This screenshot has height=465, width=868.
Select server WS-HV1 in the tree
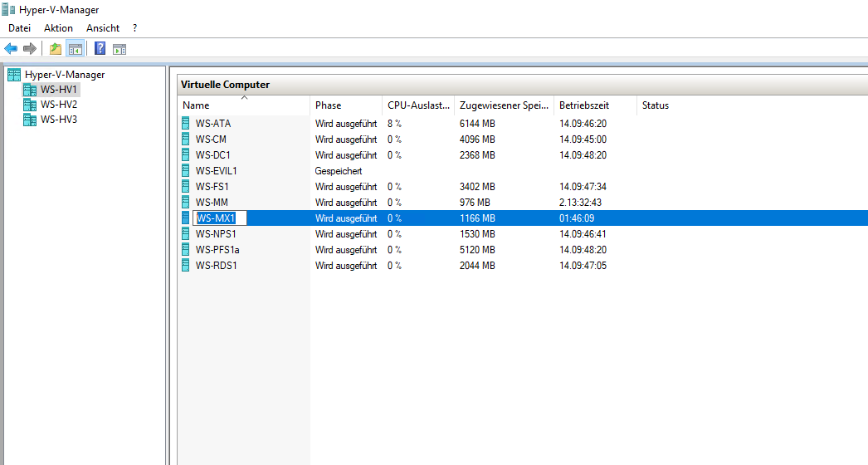[x=59, y=89]
